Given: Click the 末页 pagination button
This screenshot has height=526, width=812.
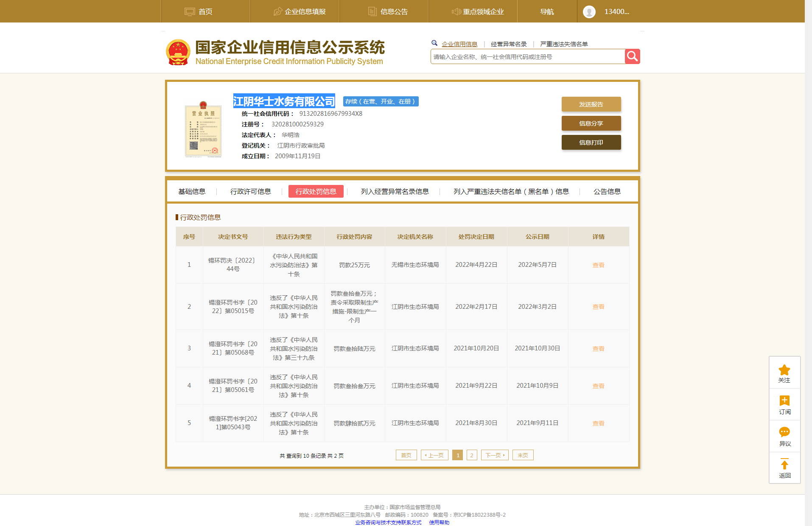Looking at the screenshot, I should 523,455.
